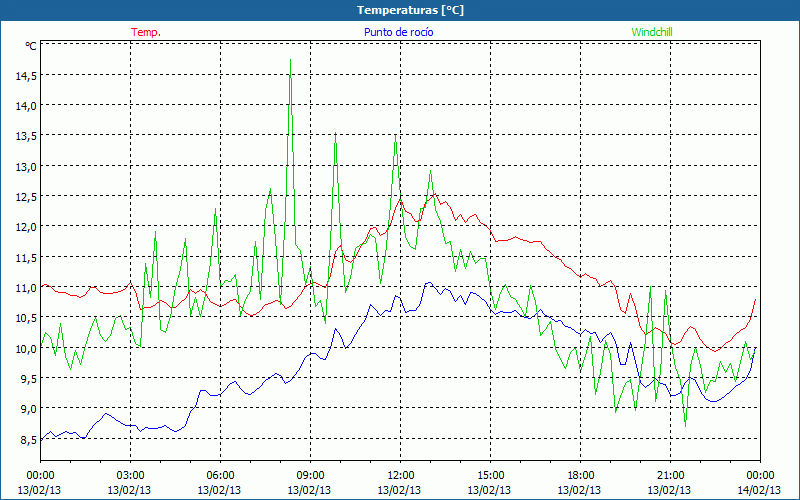Click the 12,0 y-axis value
Image resolution: width=800 pixels, height=500 pixels.
point(26,227)
